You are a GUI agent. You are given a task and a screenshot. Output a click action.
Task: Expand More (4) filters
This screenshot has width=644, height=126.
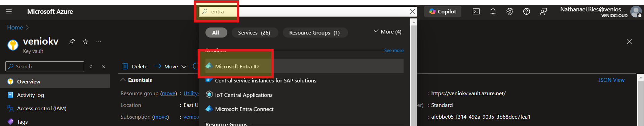click(387, 31)
